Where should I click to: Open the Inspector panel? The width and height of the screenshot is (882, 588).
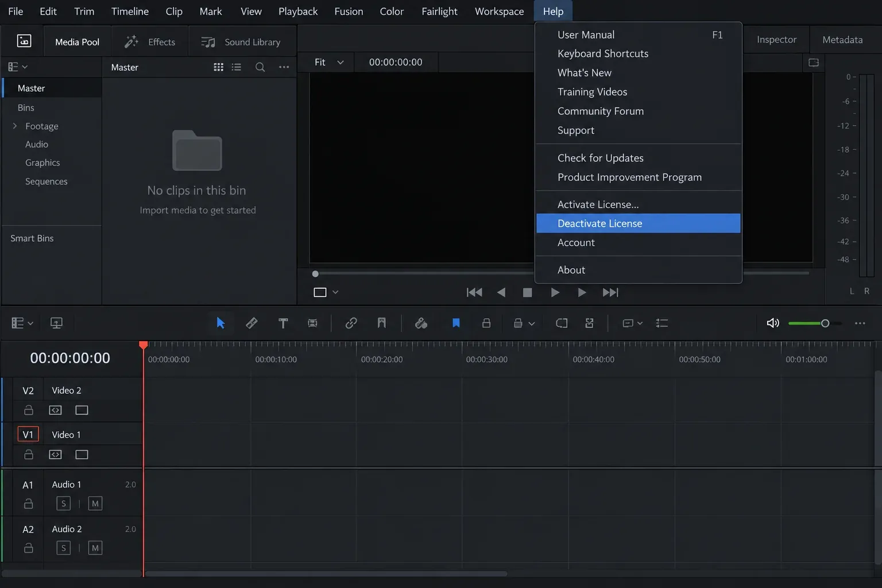tap(776, 40)
